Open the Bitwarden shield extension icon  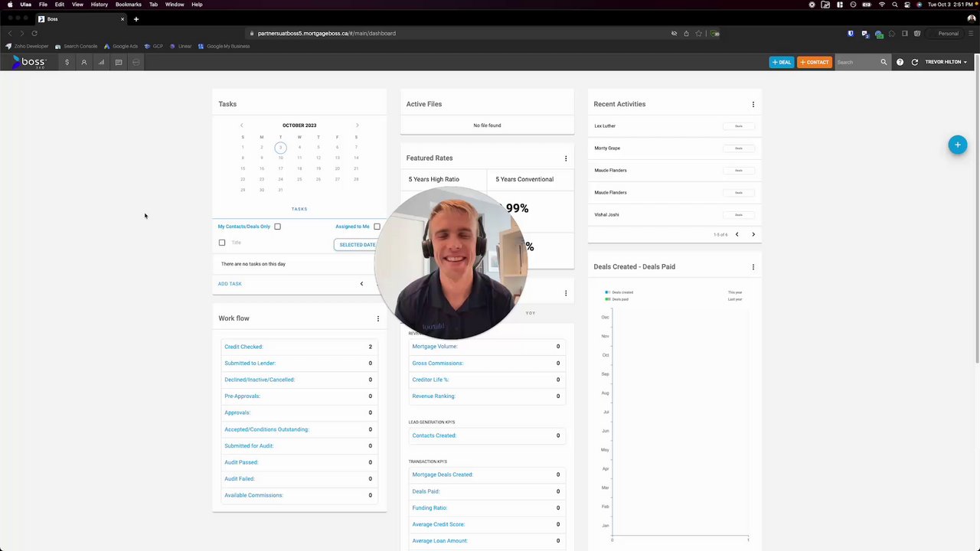point(851,33)
